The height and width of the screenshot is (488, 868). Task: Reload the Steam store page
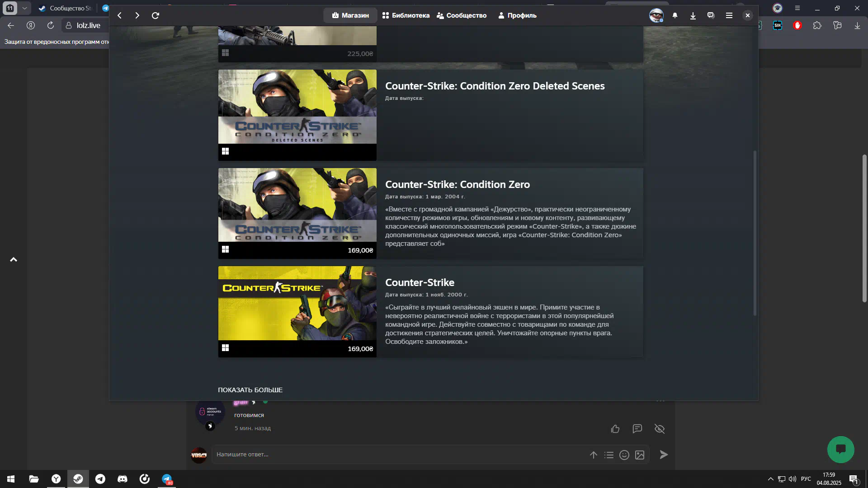pos(156,15)
